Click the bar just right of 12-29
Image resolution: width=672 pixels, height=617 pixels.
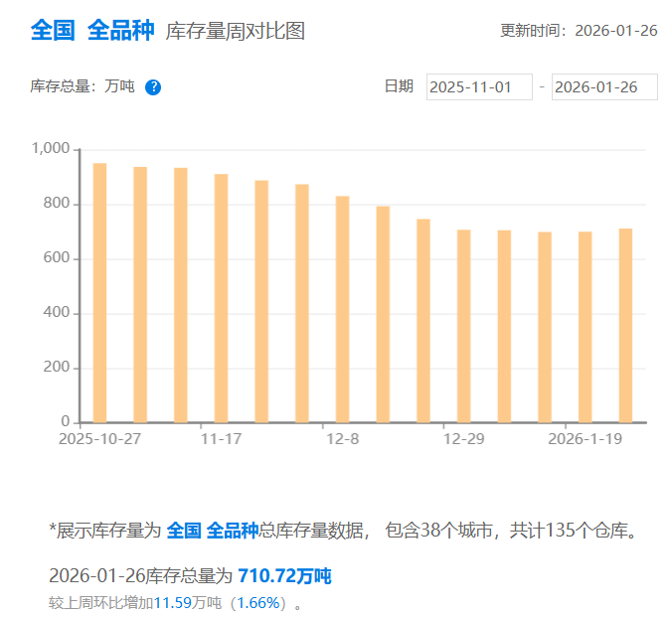[x=504, y=326]
